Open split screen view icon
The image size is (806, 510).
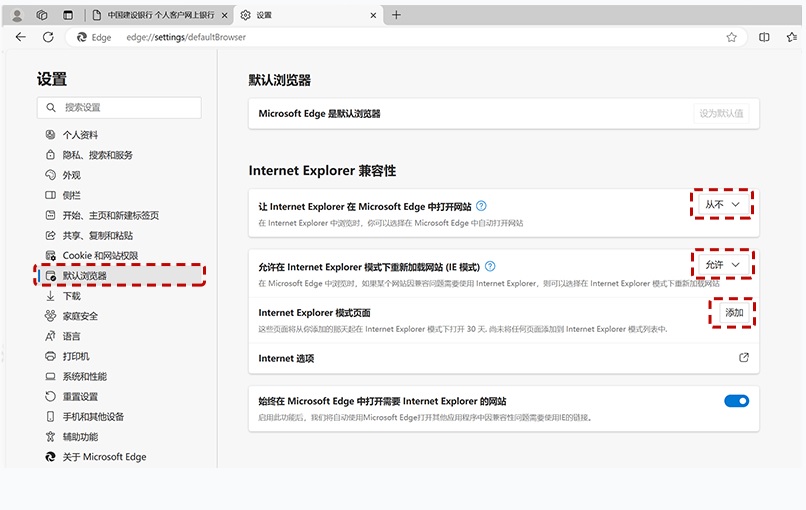(x=764, y=37)
